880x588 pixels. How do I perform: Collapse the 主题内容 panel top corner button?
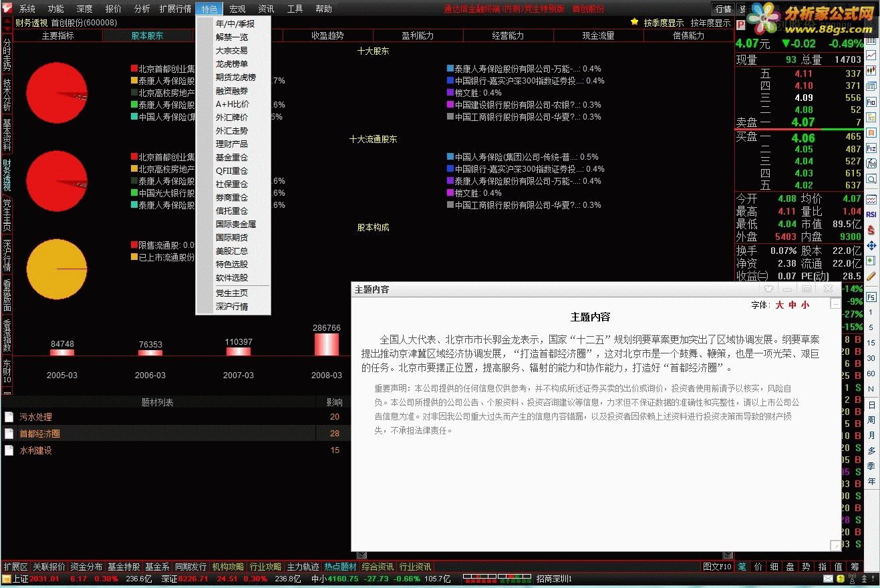pos(835,303)
